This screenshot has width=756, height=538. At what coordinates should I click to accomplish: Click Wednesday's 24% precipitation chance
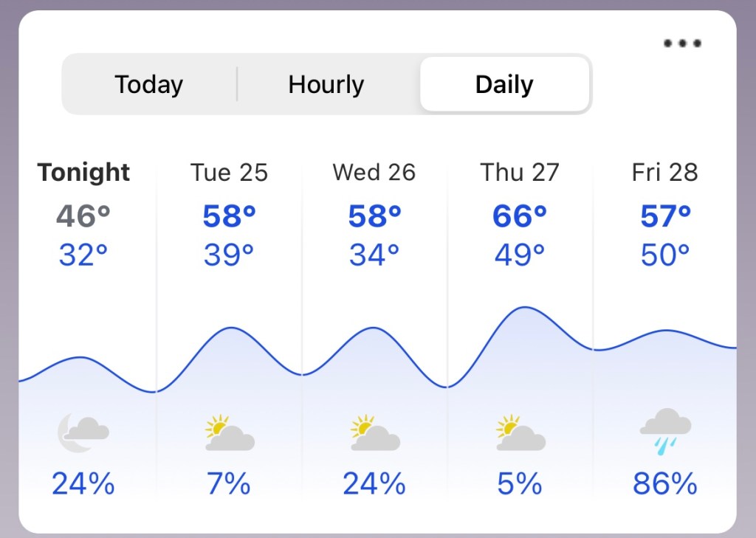[x=374, y=484]
